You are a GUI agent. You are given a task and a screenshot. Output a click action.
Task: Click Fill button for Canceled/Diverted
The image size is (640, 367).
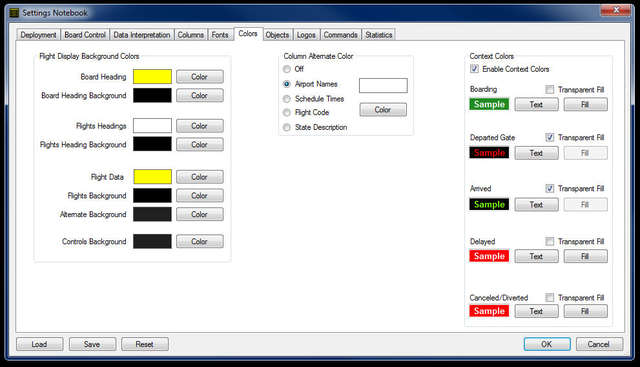585,311
